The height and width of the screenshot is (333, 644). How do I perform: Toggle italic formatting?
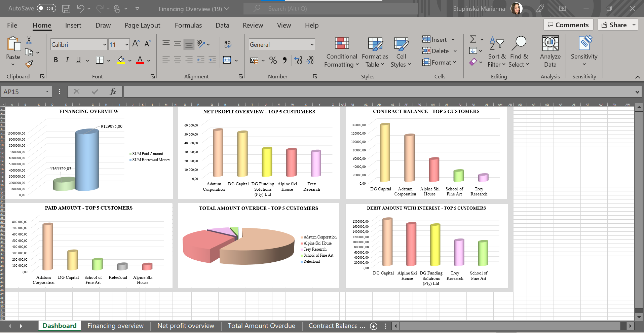click(x=67, y=60)
